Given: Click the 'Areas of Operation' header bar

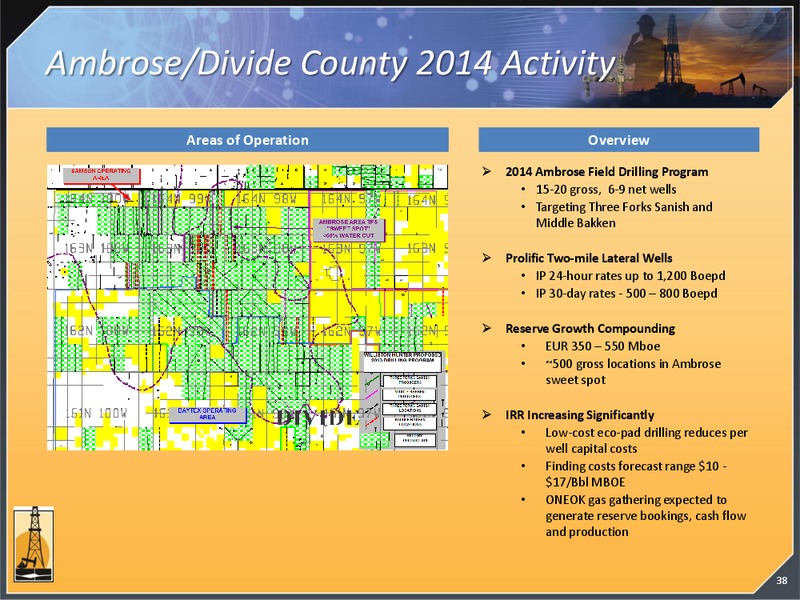Looking at the screenshot, I should pyautogui.click(x=247, y=140).
